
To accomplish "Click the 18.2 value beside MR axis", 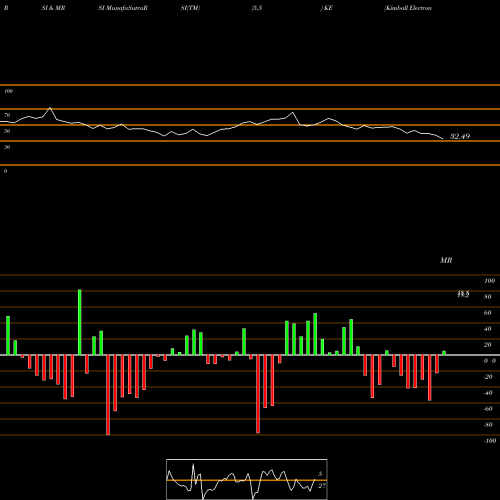I will (463, 294).
